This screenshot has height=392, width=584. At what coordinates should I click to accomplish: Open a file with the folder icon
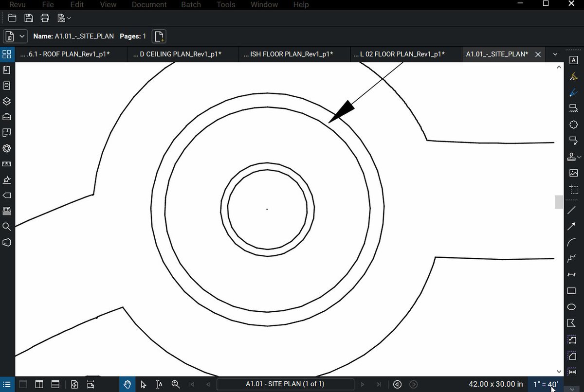pyautogui.click(x=13, y=18)
